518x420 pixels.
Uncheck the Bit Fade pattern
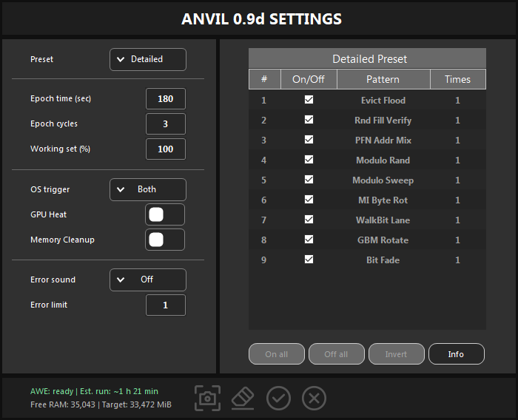309,260
